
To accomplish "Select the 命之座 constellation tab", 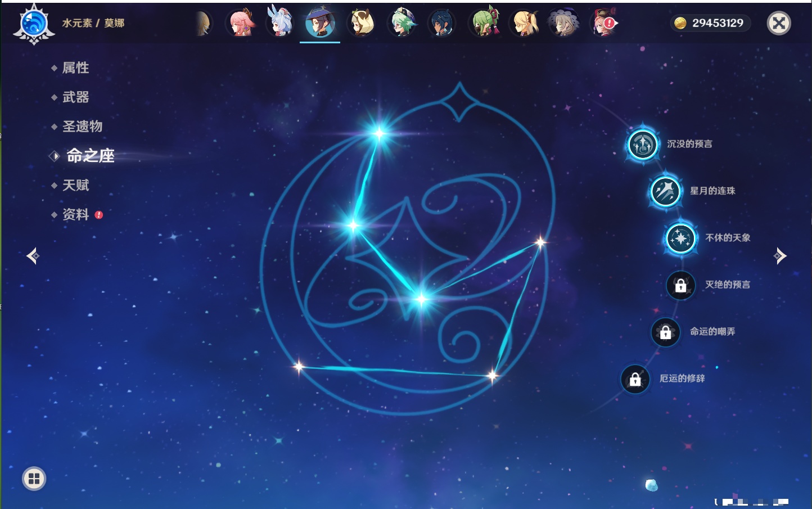I will (90, 156).
